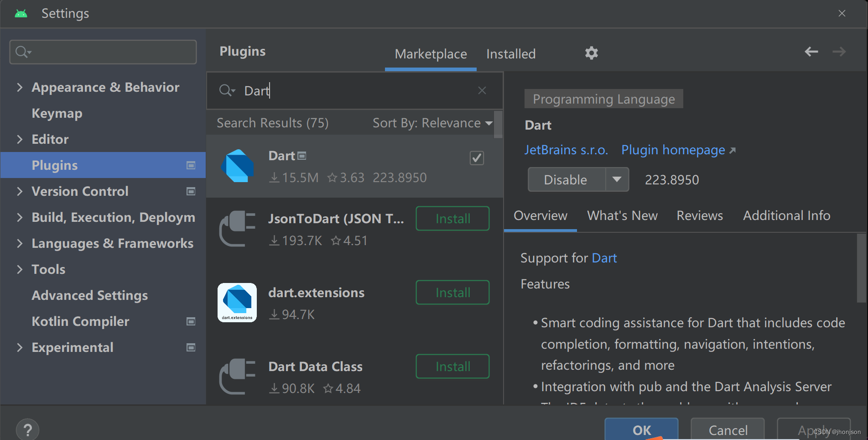Select Advanced Settings in settings tree
Image resolution: width=868 pixels, height=440 pixels.
coord(90,295)
